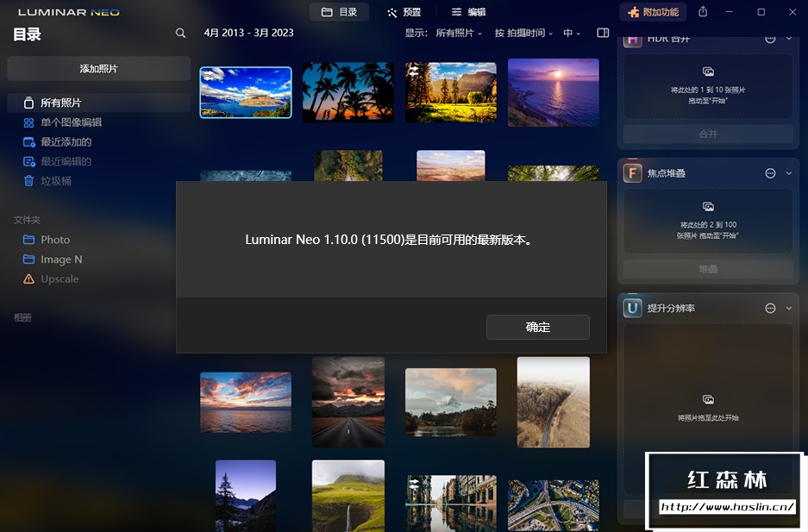The width and height of the screenshot is (808, 532).
Task: Select the selected lake island photo thumbnail
Action: pos(246,93)
